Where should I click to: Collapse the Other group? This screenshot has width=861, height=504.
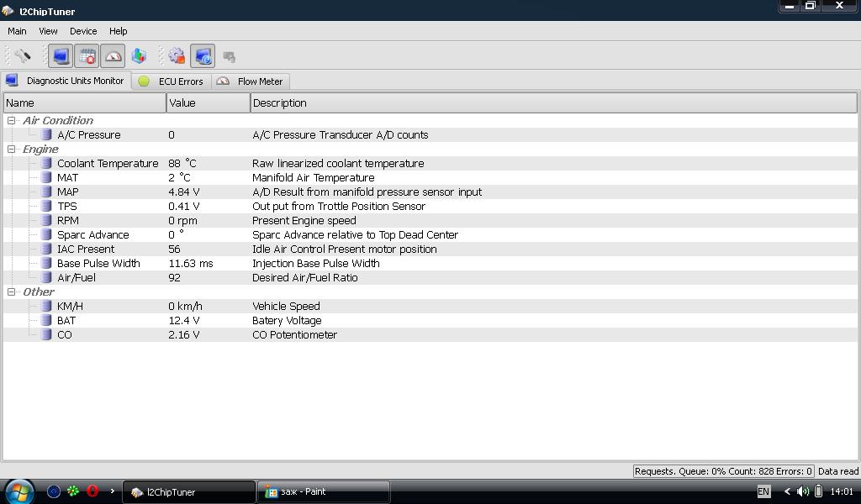(11, 291)
